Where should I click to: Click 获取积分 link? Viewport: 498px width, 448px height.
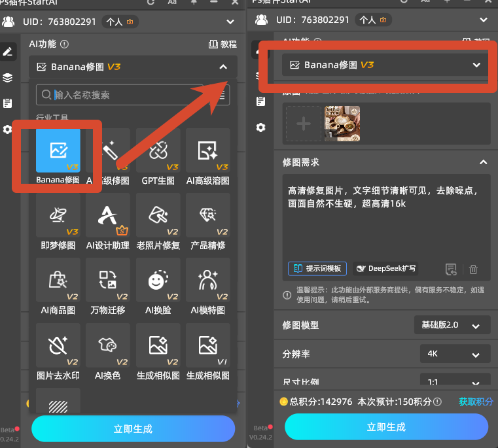(476, 402)
